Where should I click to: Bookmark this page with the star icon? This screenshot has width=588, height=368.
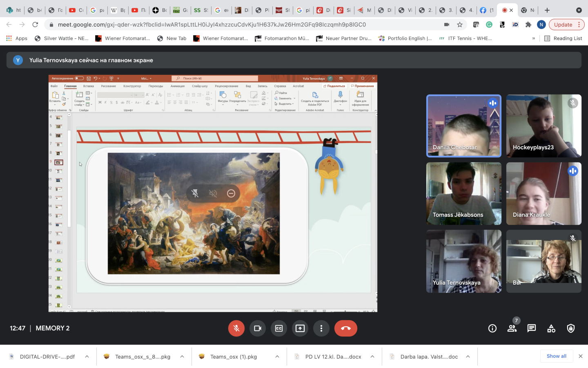pos(460,25)
